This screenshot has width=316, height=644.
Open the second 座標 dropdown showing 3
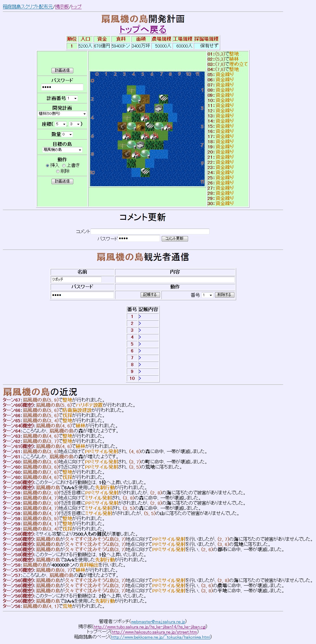click(x=75, y=124)
